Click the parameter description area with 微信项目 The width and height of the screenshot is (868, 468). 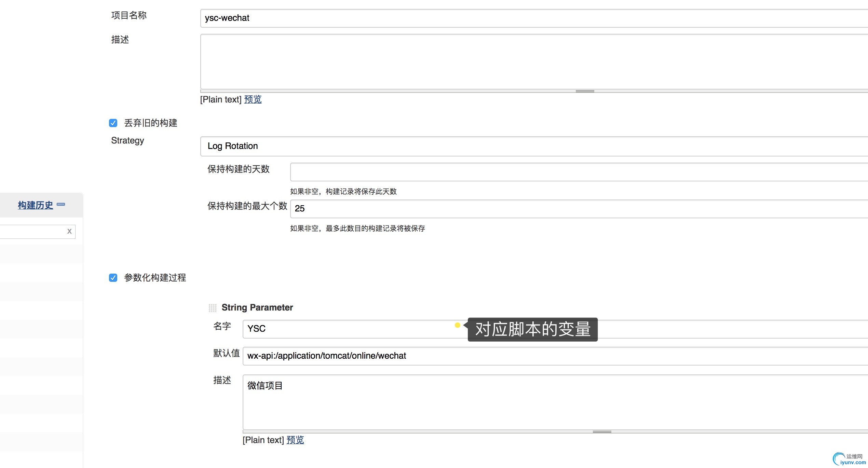[x=555, y=402]
